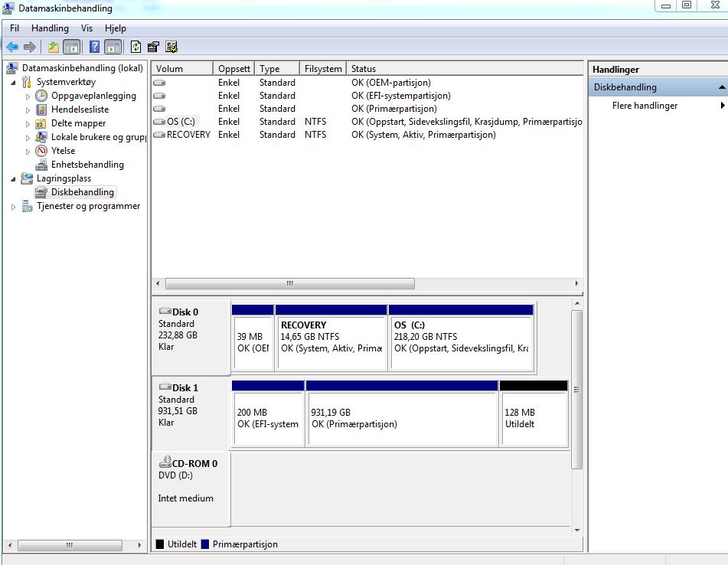The height and width of the screenshot is (565, 728).
Task: Click the blue Primærpartisjon legend swatch
Action: coord(204,544)
